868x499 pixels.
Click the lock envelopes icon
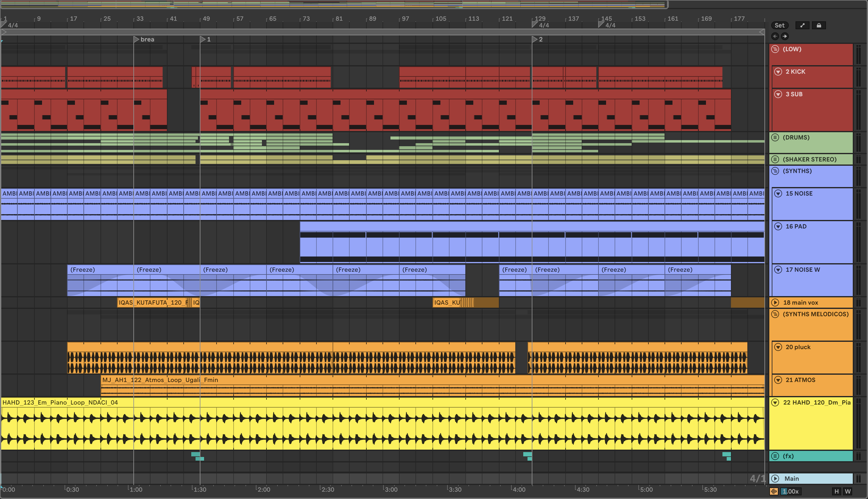click(819, 25)
